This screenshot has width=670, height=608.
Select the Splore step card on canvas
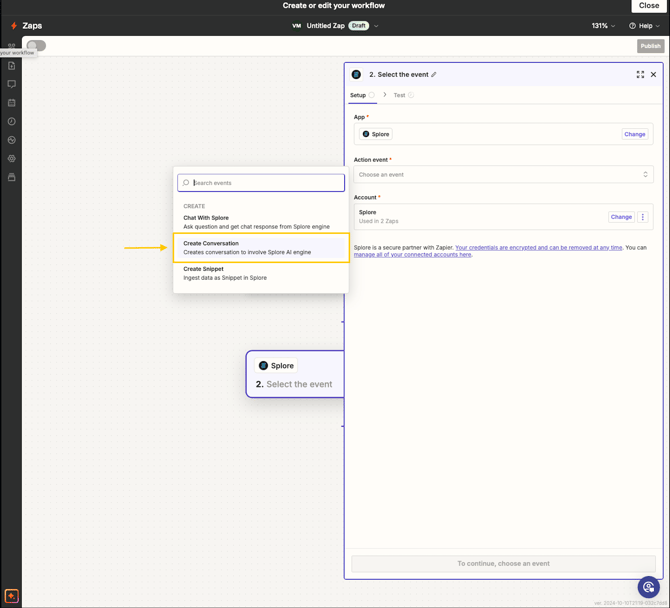pos(295,374)
